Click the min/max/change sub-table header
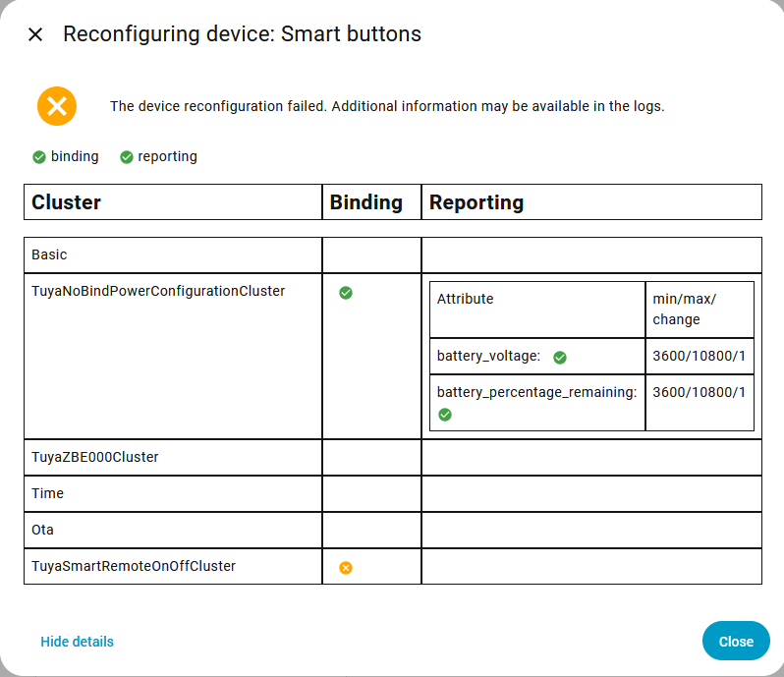Image resolution: width=784 pixels, height=677 pixels. (700, 310)
